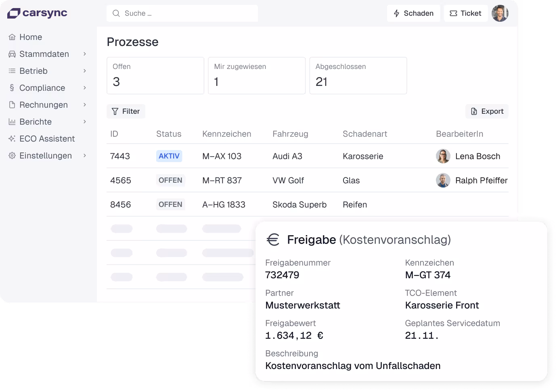Image resolution: width=557 pixels, height=392 pixels.
Task: Click Freigabenummer value 732479
Action: click(282, 275)
